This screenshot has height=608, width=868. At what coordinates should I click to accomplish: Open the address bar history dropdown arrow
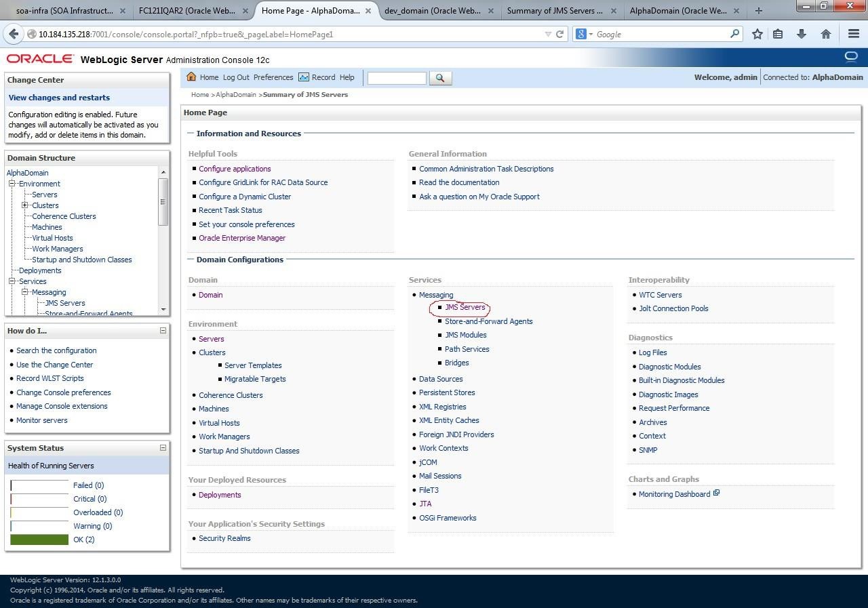(x=548, y=34)
